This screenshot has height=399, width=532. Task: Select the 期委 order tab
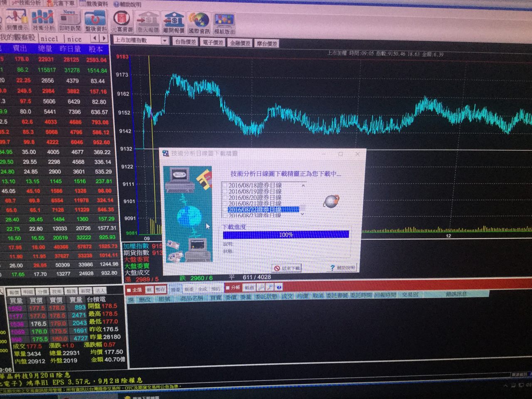pos(189,289)
